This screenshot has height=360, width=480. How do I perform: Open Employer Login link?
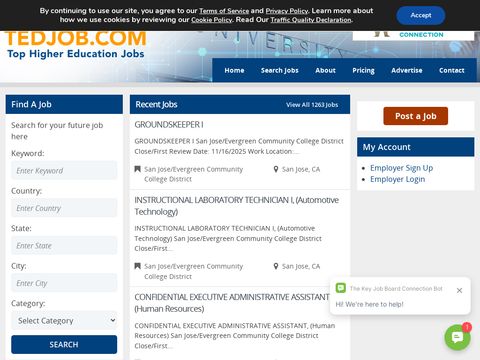[398, 179]
